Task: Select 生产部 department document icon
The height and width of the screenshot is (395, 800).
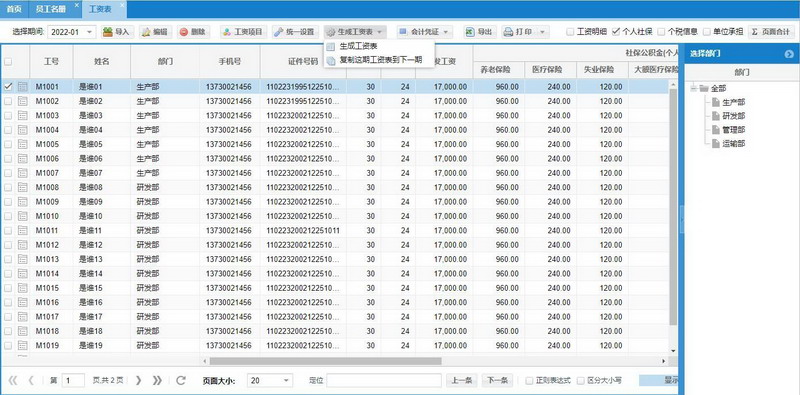Action: (x=716, y=102)
